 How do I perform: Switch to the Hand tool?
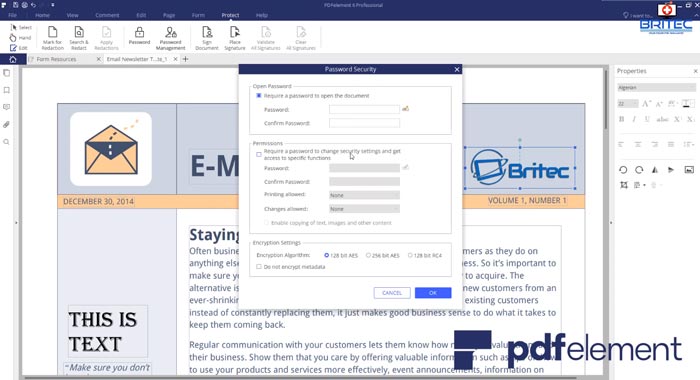21,38
